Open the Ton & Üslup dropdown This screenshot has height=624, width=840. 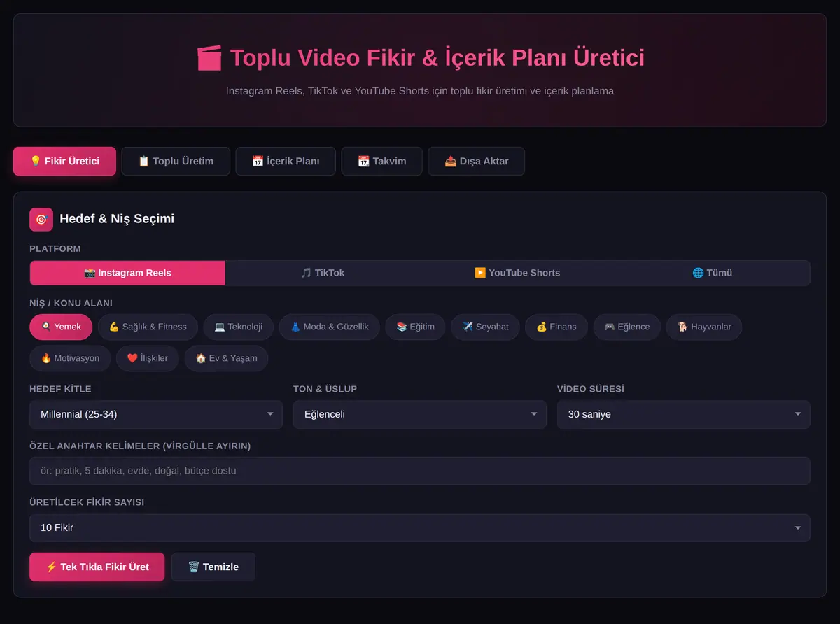click(x=419, y=414)
